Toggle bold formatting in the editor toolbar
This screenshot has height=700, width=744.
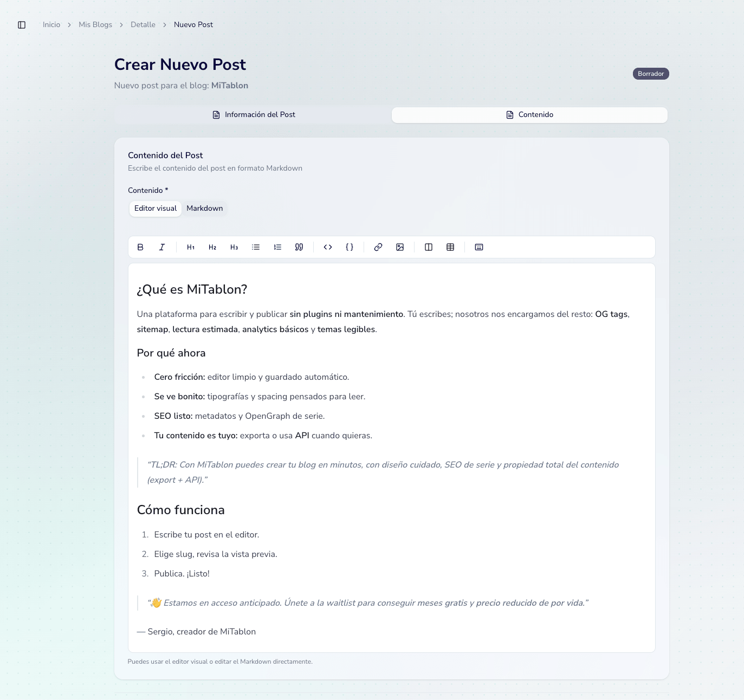coord(140,247)
